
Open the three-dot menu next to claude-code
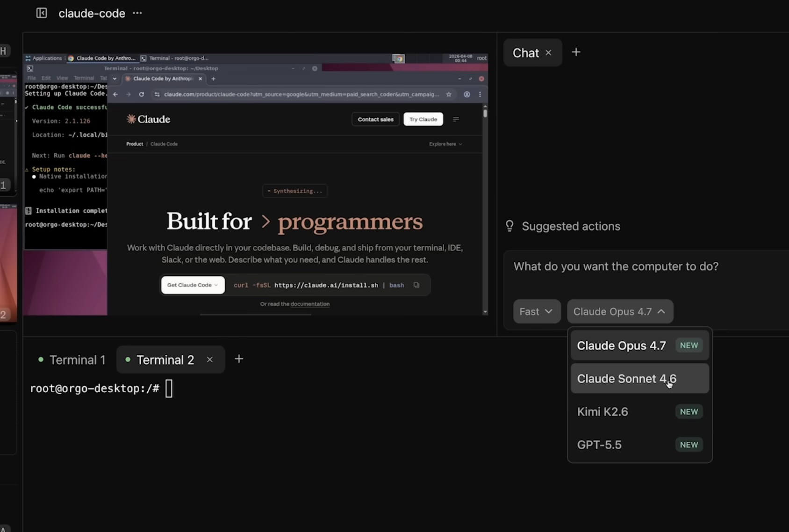(137, 13)
